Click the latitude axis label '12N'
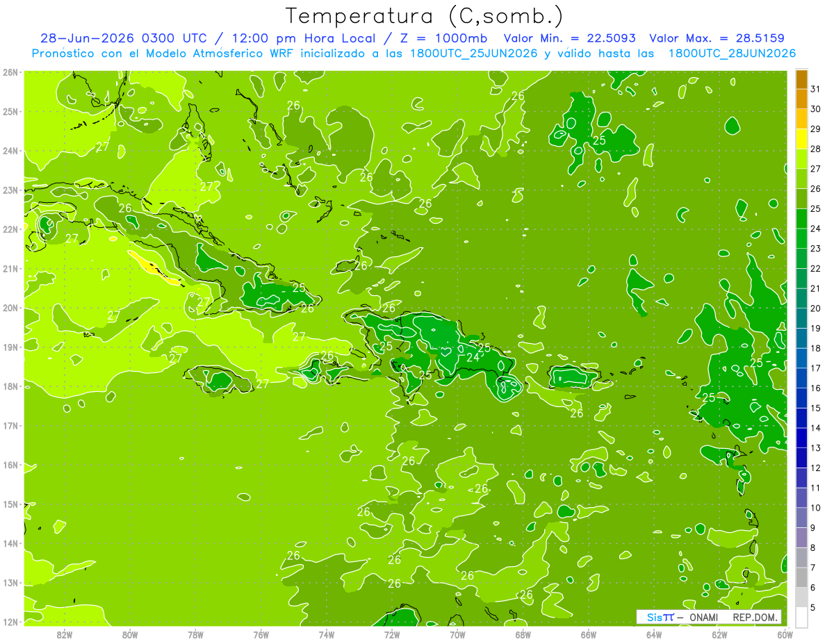 point(10,622)
